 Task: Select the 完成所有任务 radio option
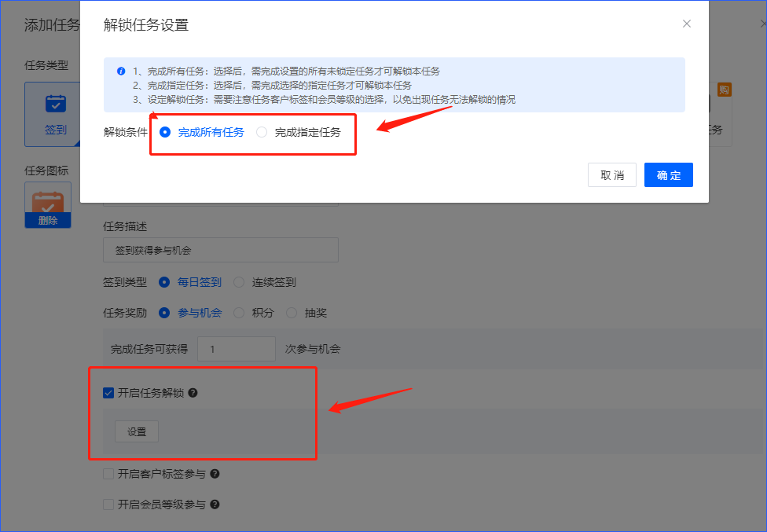coord(165,132)
